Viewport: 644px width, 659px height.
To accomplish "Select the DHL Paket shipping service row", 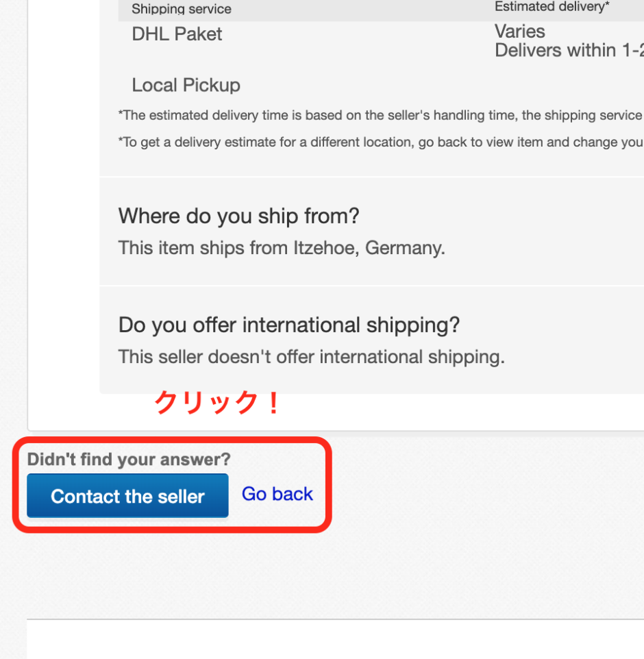I will [177, 34].
